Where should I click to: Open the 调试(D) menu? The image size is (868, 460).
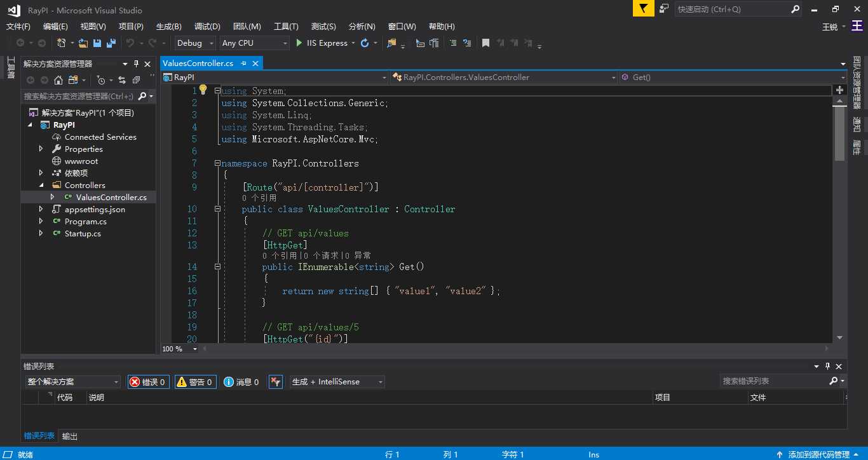click(207, 27)
